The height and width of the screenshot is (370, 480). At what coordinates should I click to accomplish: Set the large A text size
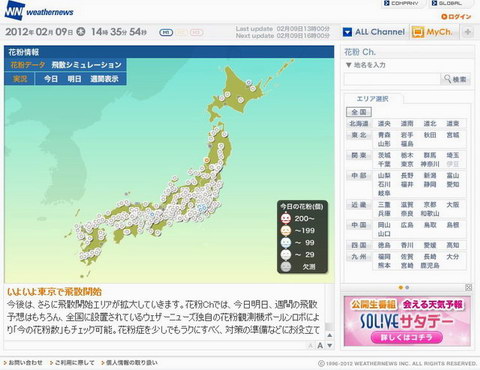320,345
